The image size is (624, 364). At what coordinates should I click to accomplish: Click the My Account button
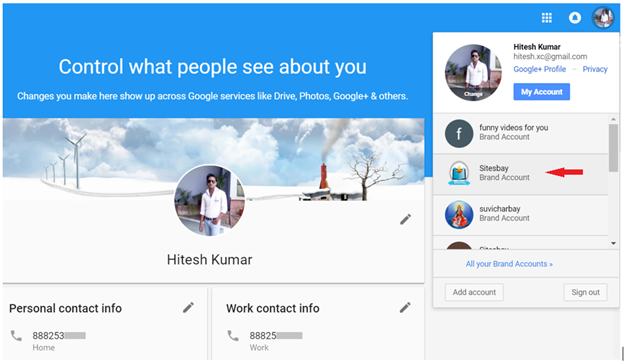(541, 92)
